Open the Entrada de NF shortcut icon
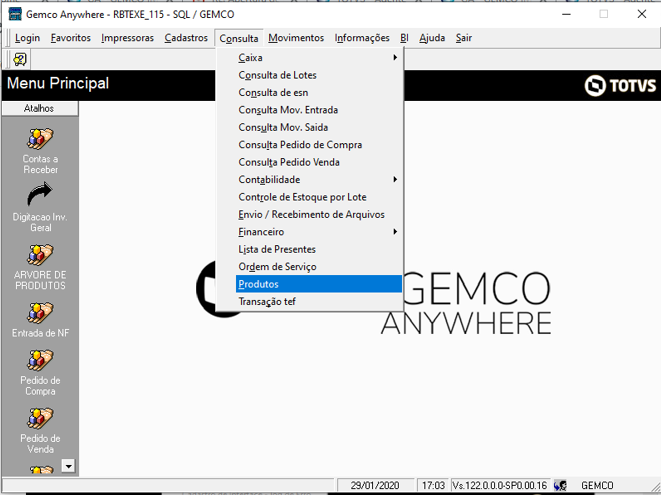 click(40, 313)
